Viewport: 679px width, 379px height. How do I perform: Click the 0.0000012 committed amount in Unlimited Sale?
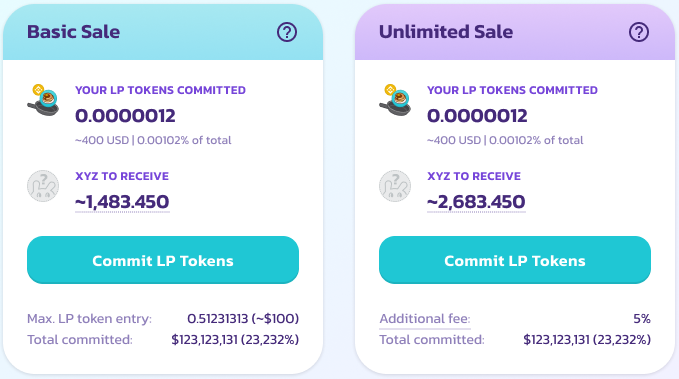pyautogui.click(x=477, y=116)
